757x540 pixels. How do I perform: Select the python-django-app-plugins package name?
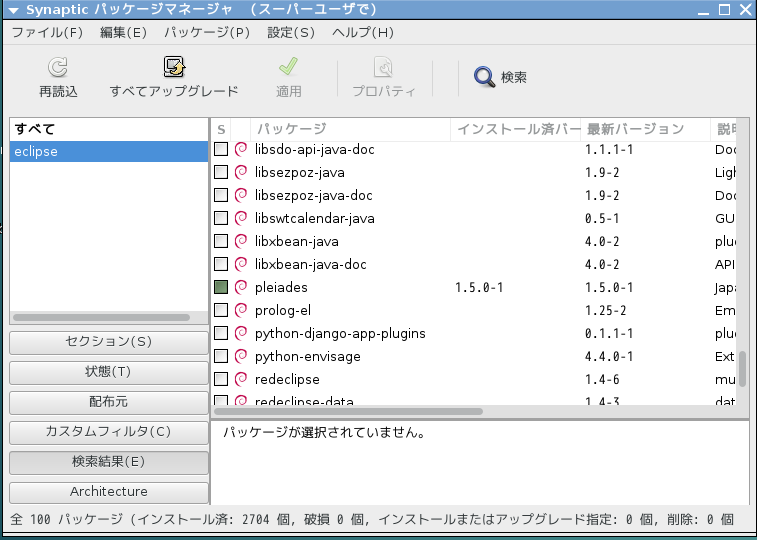(x=340, y=333)
